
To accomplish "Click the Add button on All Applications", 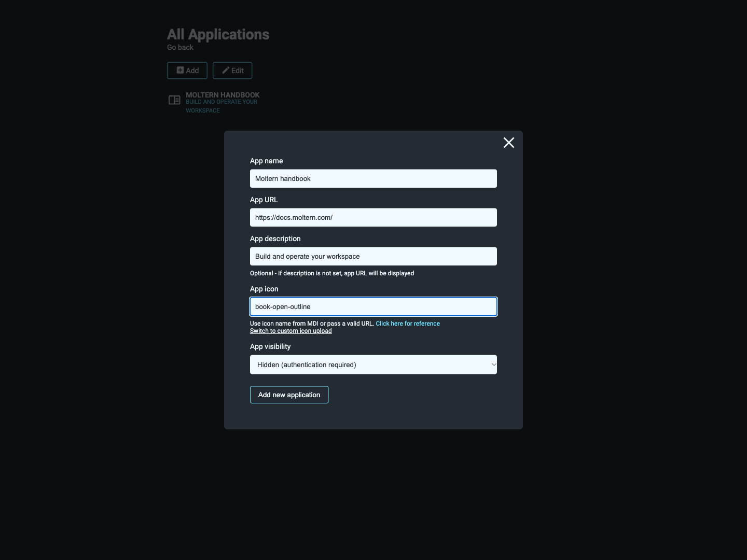I will click(187, 71).
